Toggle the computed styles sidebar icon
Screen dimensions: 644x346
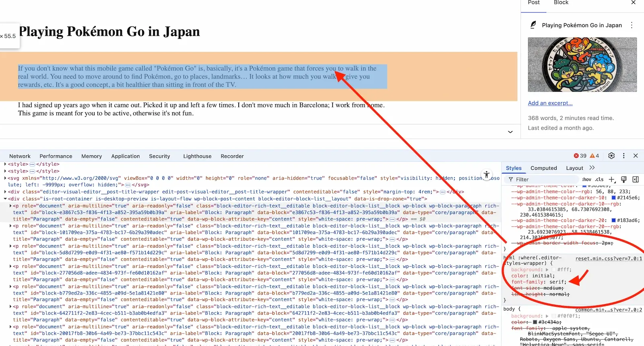point(636,179)
